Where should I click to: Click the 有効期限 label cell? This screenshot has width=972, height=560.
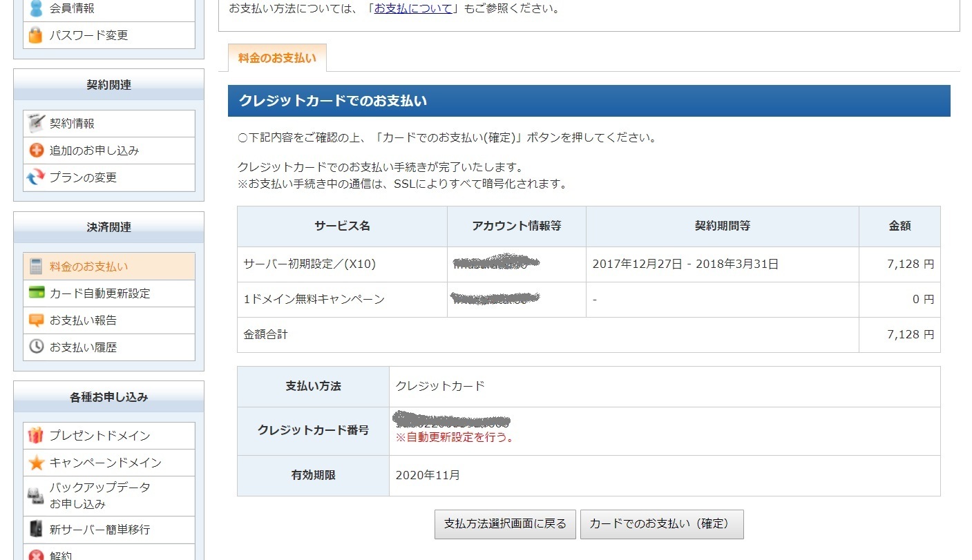pos(313,475)
